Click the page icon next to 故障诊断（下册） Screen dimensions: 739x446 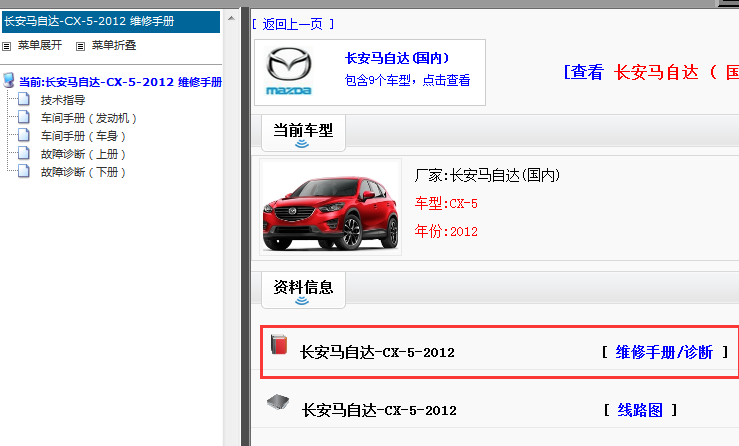tap(24, 171)
